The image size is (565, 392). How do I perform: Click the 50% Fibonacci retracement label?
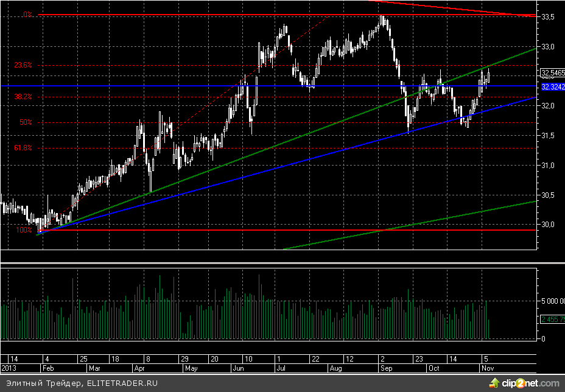(x=26, y=122)
